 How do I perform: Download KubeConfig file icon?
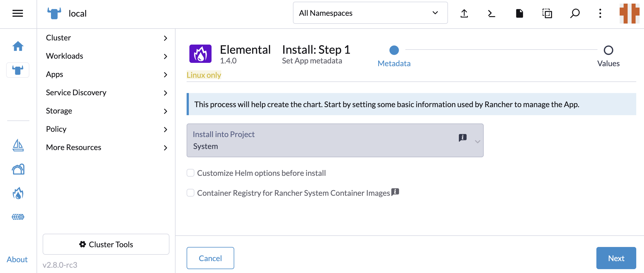[x=519, y=13]
